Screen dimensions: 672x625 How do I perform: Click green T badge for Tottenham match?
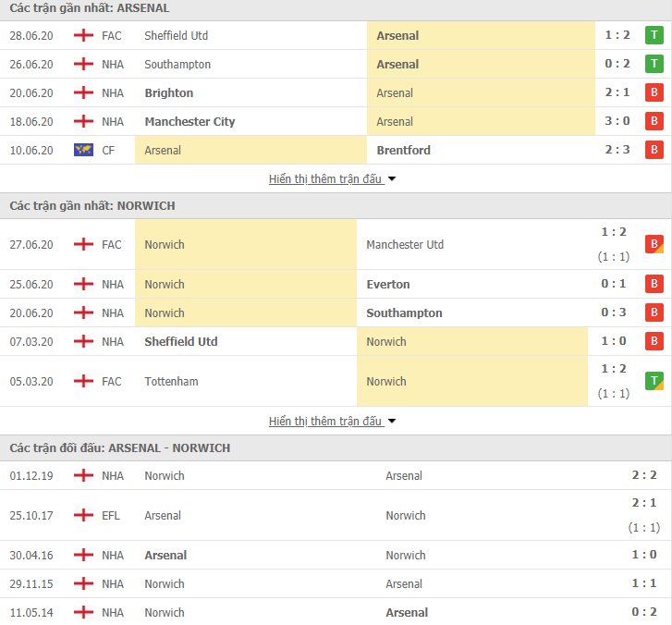click(654, 381)
